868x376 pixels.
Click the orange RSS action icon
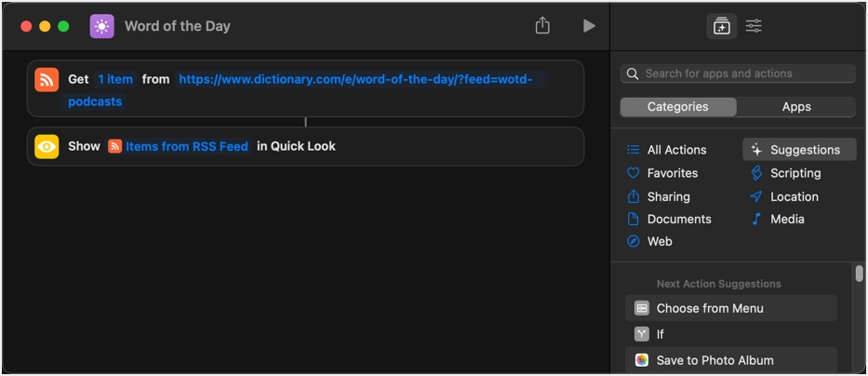[x=47, y=80]
